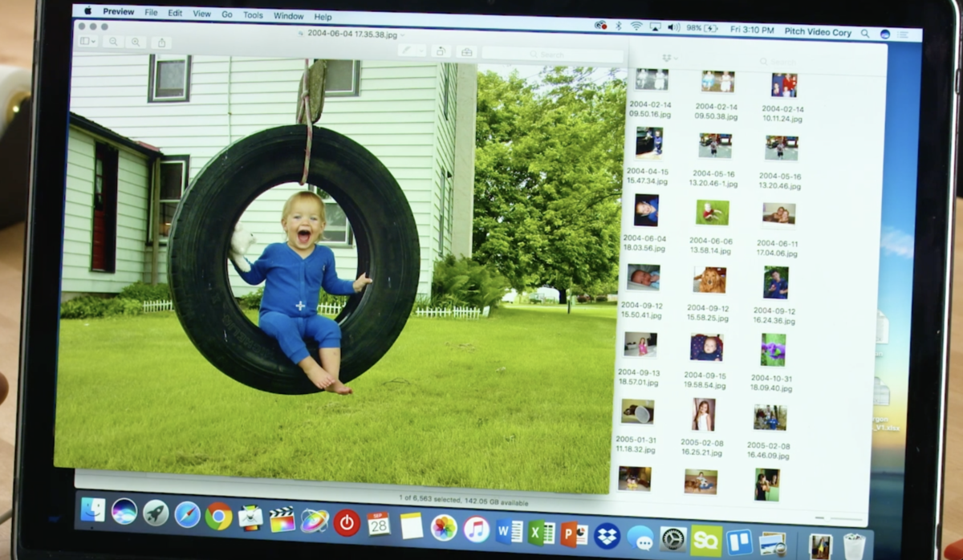Click the zoom-out magnifier icon

(112, 43)
